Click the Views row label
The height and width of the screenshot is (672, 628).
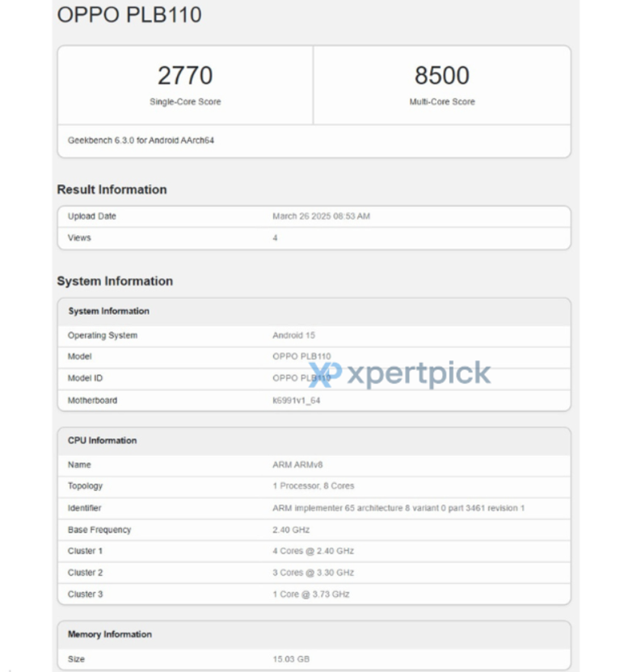[x=79, y=238]
